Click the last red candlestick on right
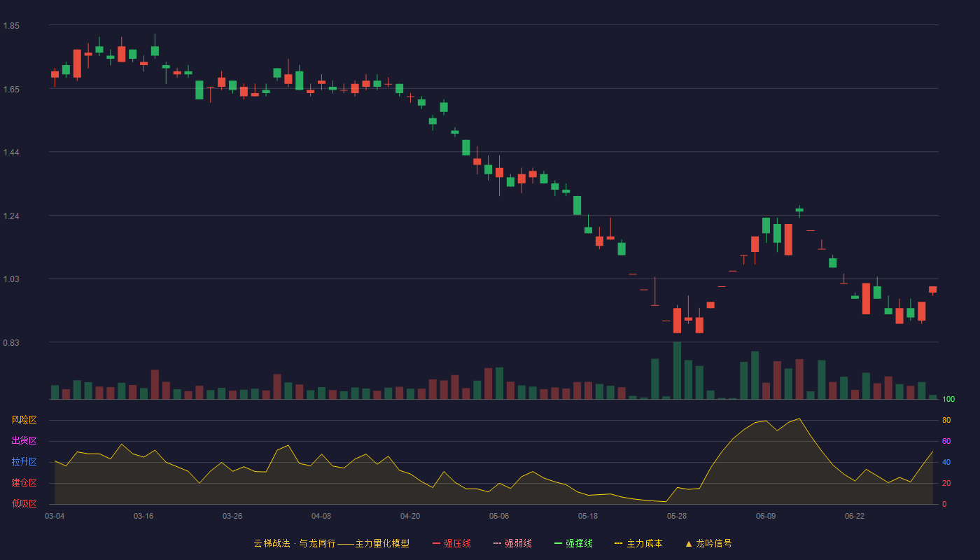The height and width of the screenshot is (560, 980). (932, 289)
